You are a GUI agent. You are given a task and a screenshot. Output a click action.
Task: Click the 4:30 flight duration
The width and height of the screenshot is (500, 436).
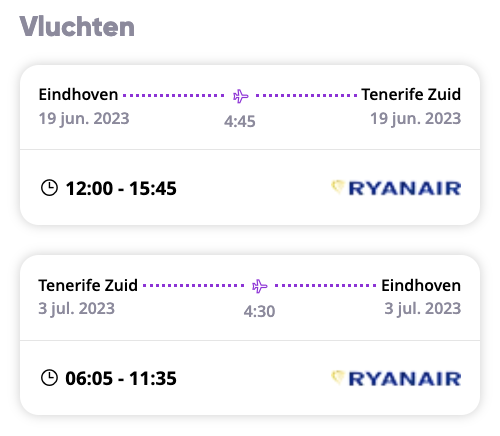pyautogui.click(x=259, y=312)
